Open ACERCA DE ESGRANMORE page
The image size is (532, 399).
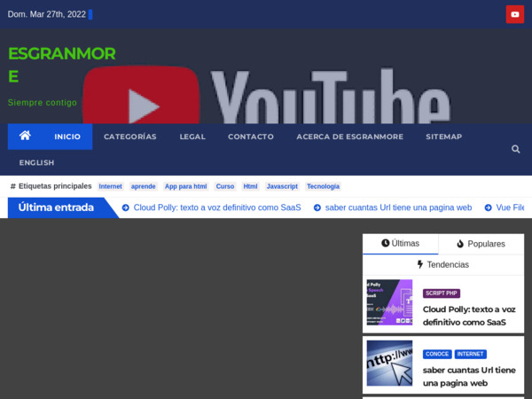tap(350, 137)
